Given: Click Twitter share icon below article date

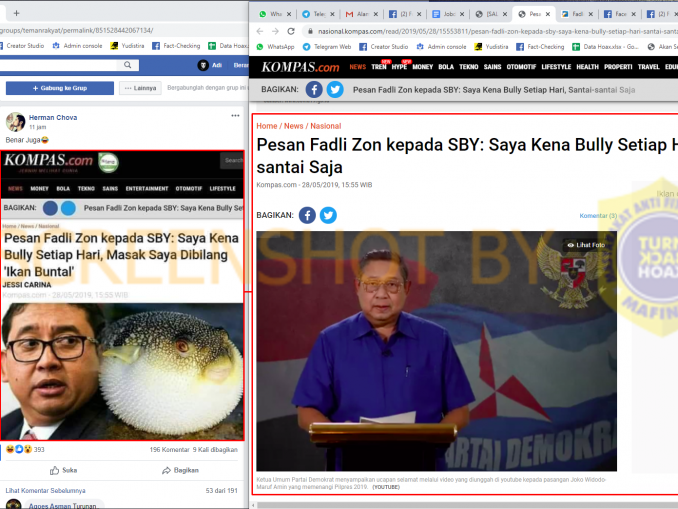Looking at the screenshot, I should [x=328, y=215].
